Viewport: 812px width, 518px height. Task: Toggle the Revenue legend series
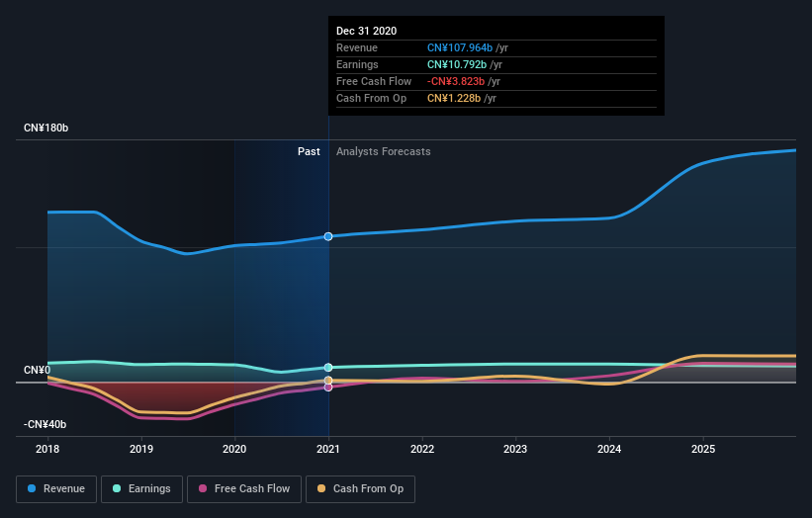[56, 489]
